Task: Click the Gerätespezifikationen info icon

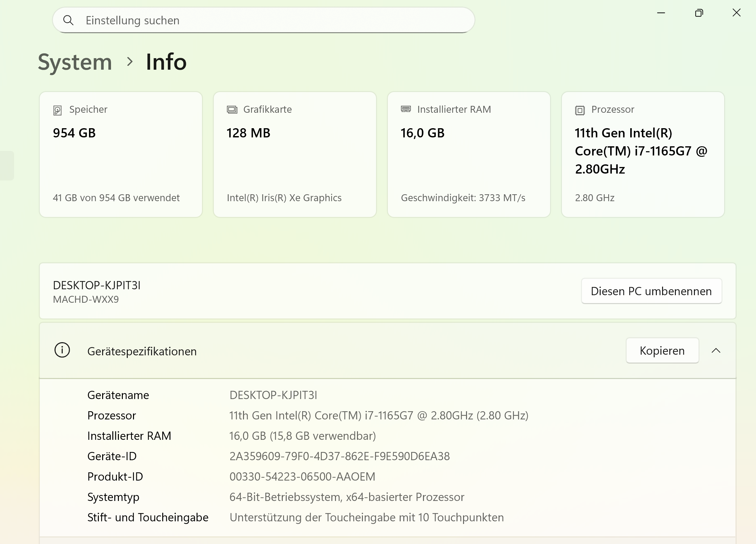Action: (x=62, y=350)
